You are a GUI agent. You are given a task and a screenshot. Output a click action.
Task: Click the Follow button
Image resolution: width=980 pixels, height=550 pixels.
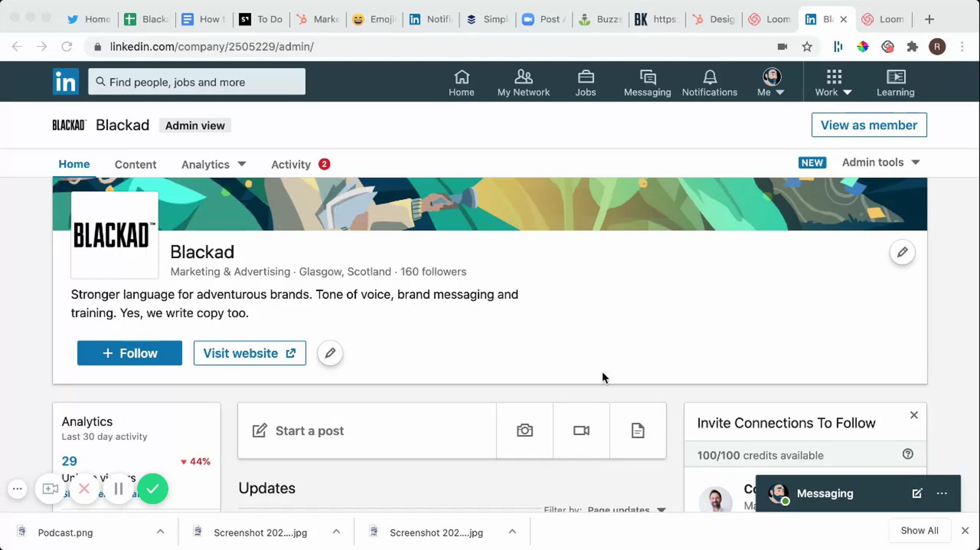[x=129, y=353]
